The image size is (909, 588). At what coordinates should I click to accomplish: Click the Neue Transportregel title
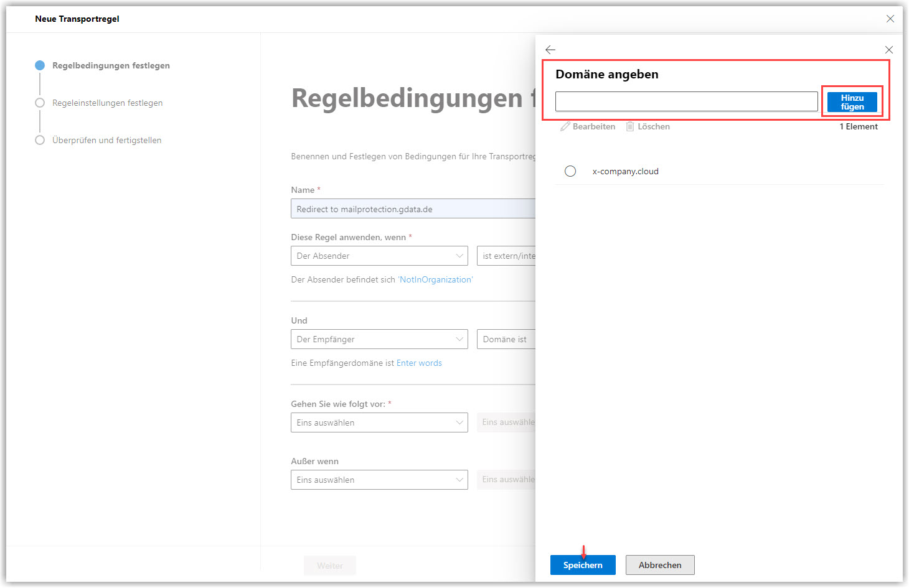tap(77, 19)
